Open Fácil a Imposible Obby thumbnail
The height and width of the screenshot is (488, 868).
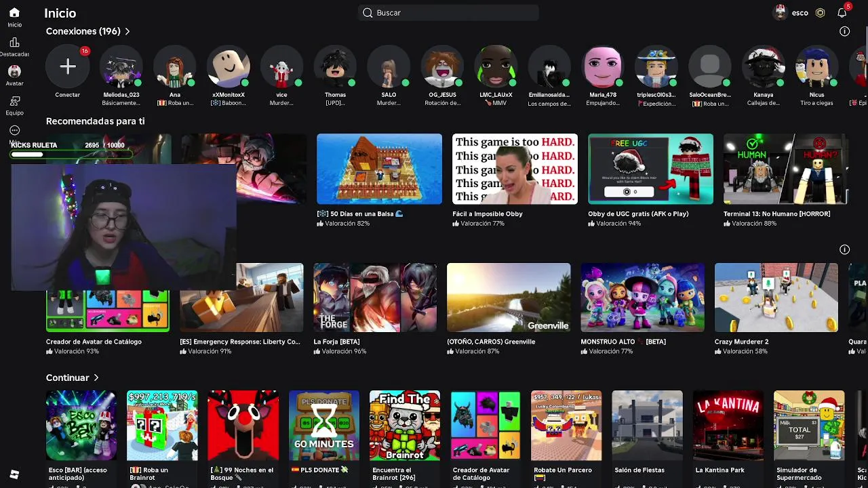coord(515,169)
